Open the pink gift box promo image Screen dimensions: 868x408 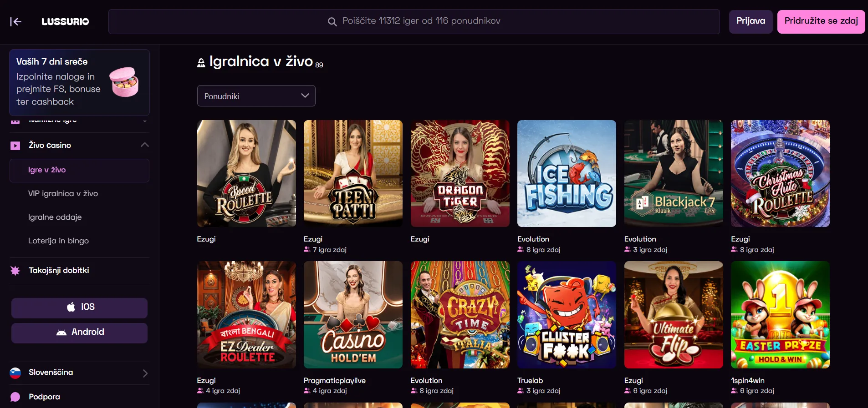pos(124,82)
